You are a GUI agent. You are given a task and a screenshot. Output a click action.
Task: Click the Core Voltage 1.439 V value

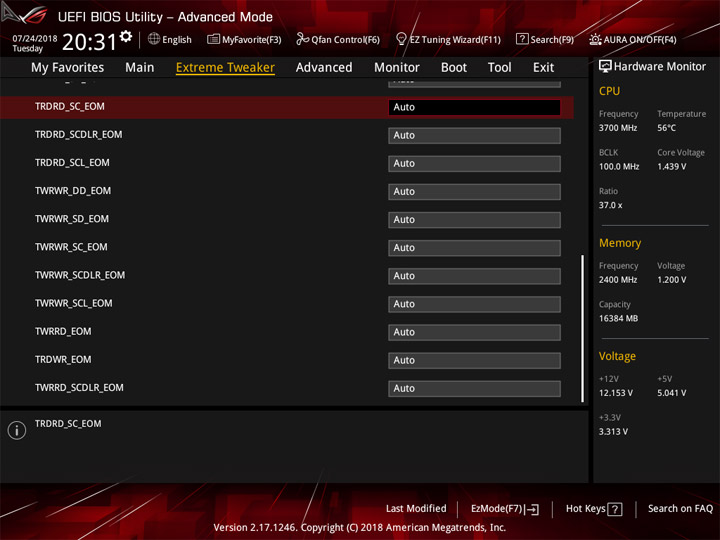[671, 167]
